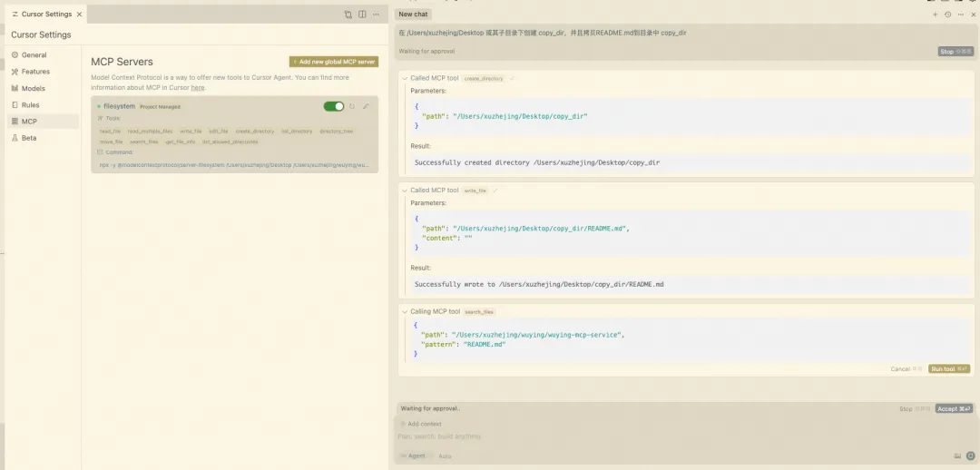Viewport: 980px width, 470px height.
Task: Click the open changes icon in editor toolbar
Action: pos(348,15)
